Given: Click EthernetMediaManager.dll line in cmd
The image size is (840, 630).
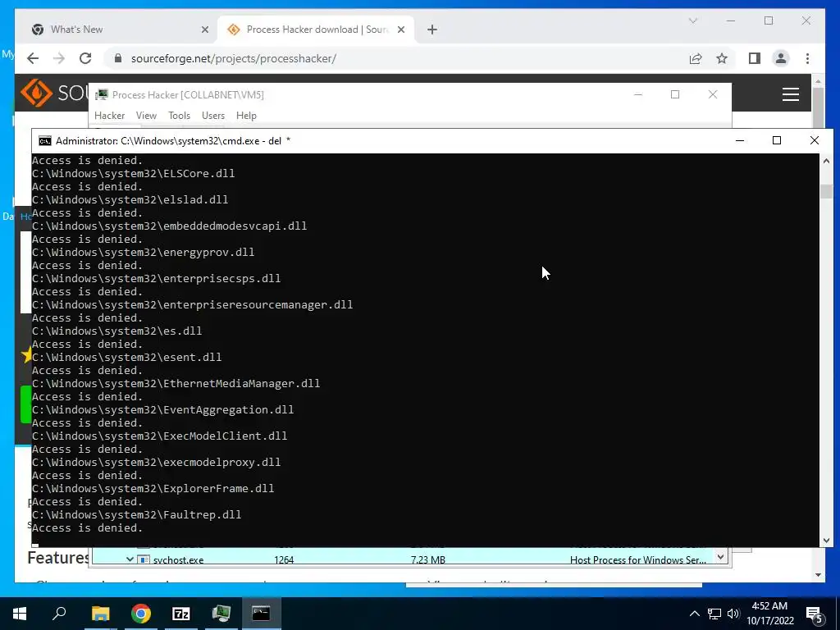Looking at the screenshot, I should (176, 384).
